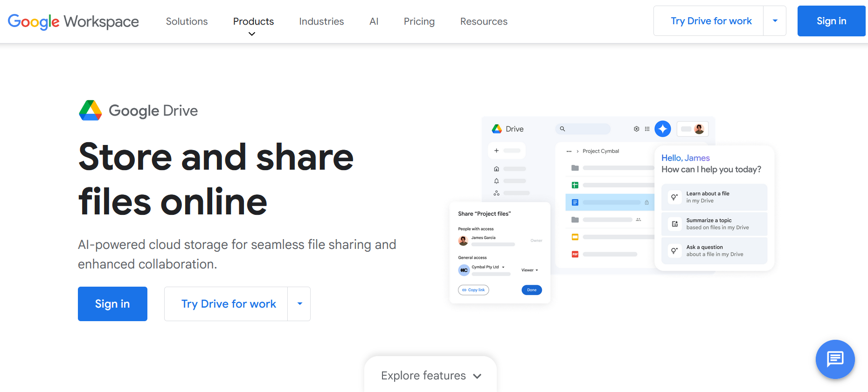Click the search magnifier in Drive preview
This screenshot has width=868, height=392.
[x=562, y=129]
